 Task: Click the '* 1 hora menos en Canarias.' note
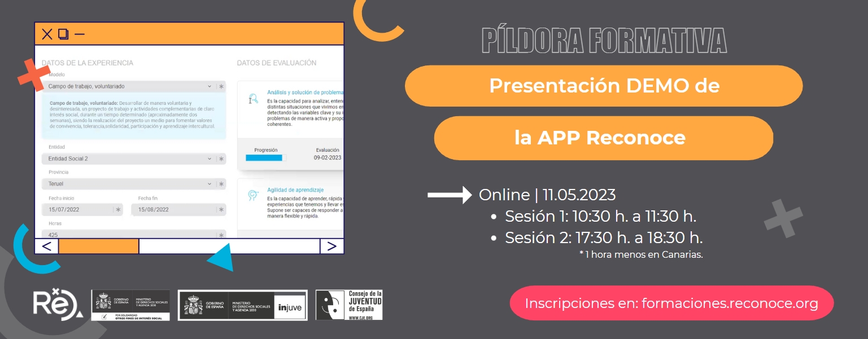tap(641, 254)
